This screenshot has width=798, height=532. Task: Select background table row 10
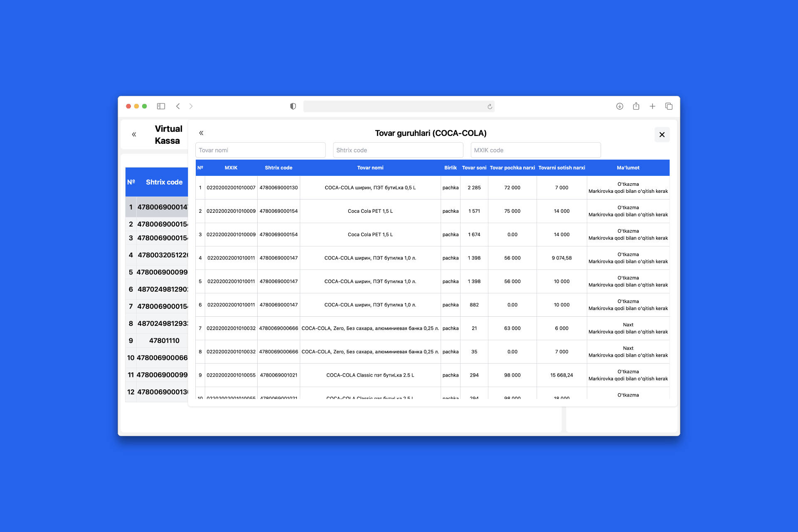(x=157, y=358)
